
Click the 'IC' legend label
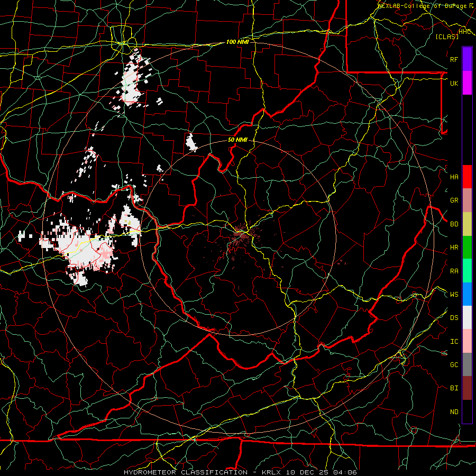[x=454, y=342]
